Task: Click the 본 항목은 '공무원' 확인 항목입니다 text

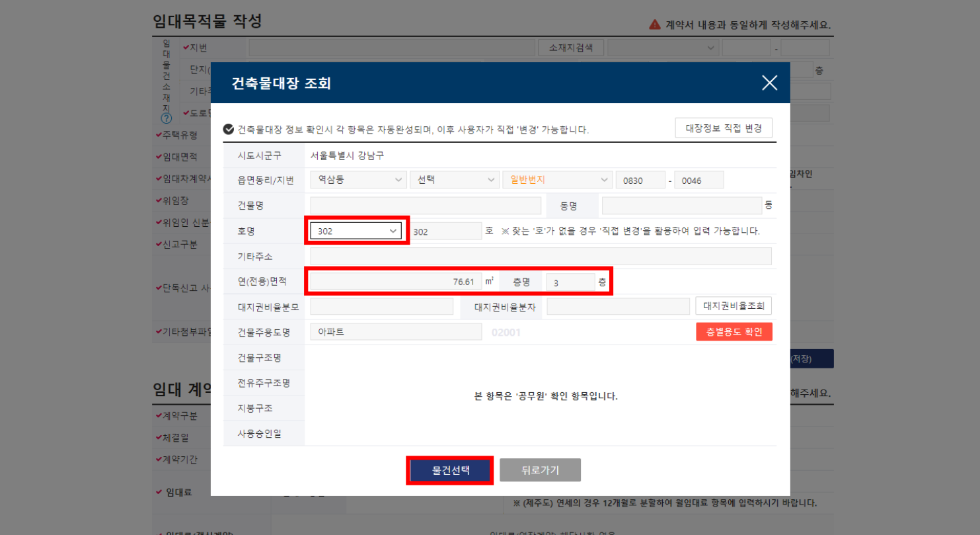Action: click(x=546, y=397)
